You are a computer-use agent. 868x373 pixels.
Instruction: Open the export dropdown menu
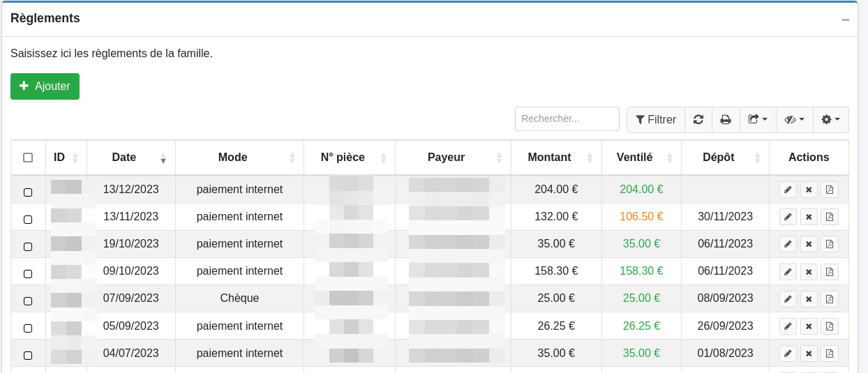pos(757,119)
